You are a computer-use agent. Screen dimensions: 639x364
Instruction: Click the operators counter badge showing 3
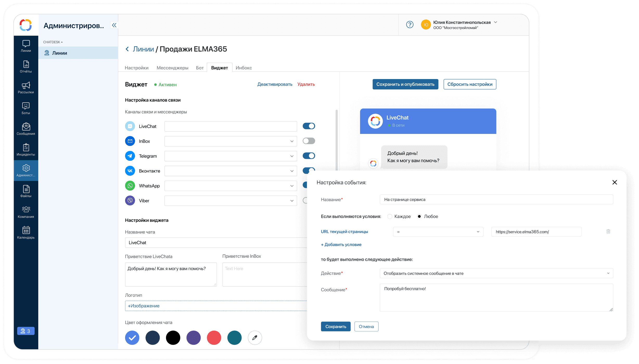26,331
